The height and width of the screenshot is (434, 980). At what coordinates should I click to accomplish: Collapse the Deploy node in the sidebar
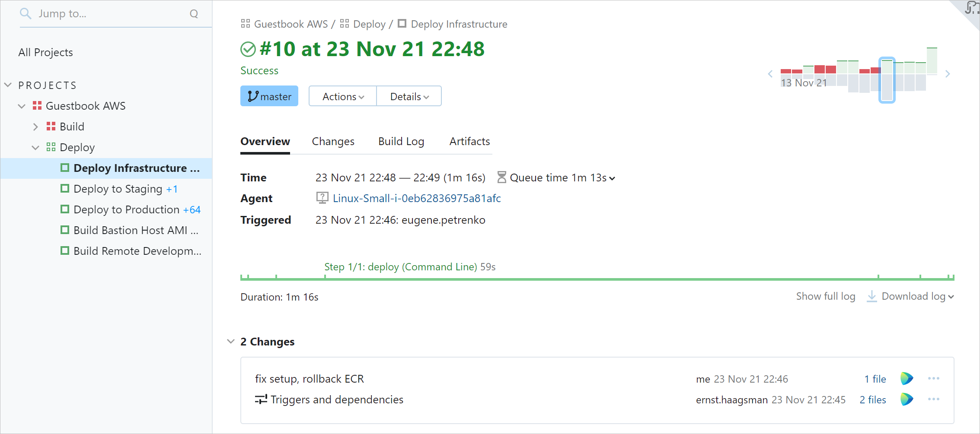[x=35, y=147]
